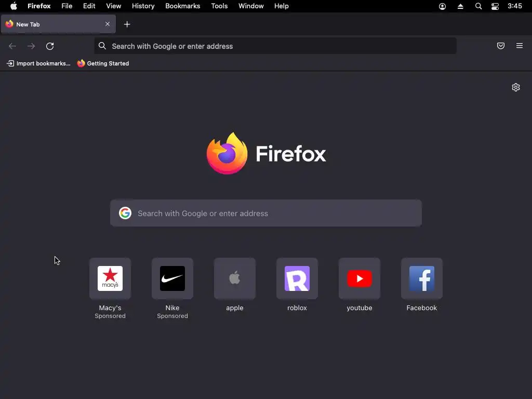
Task: Open the File menu
Action: 67,6
